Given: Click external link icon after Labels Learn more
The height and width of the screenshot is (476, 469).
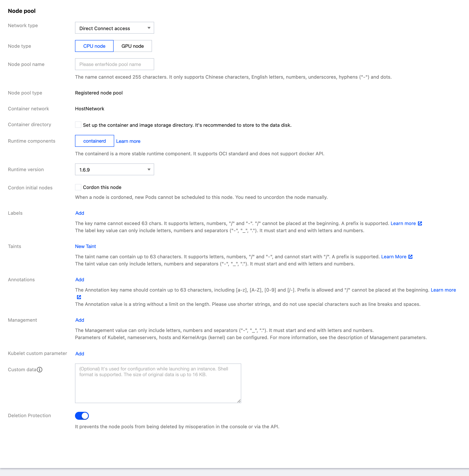Looking at the screenshot, I should [420, 223].
